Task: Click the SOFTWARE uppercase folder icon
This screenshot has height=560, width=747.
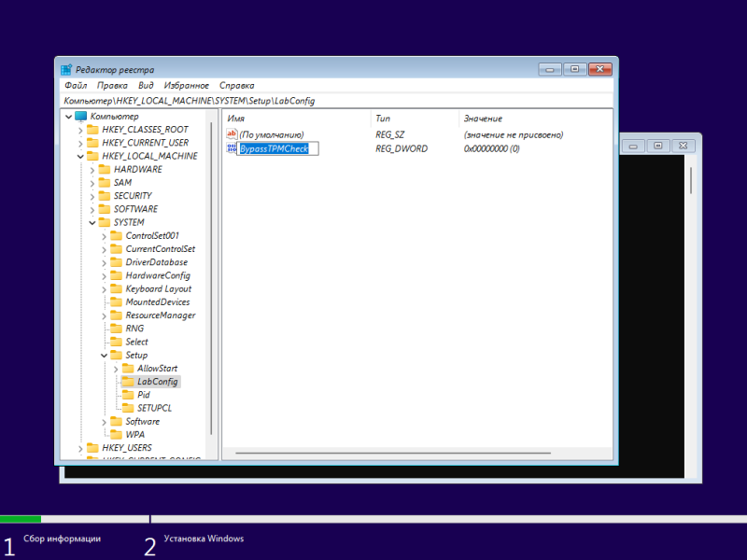Action: pos(105,209)
